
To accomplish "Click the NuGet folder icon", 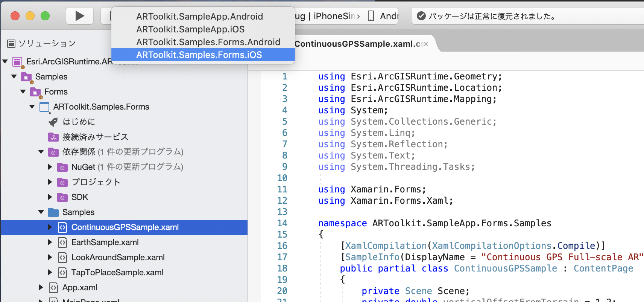I will (x=62, y=167).
